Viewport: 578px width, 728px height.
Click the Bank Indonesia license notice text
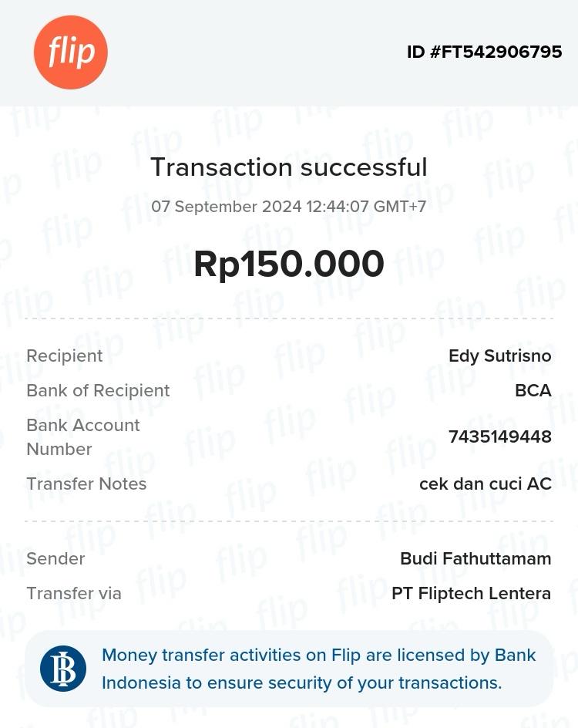[x=318, y=669]
